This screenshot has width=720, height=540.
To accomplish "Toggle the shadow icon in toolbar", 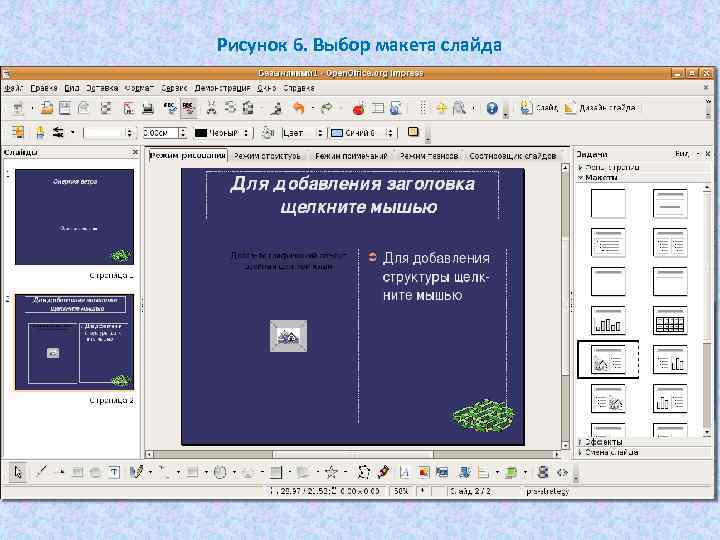I will coord(413,132).
